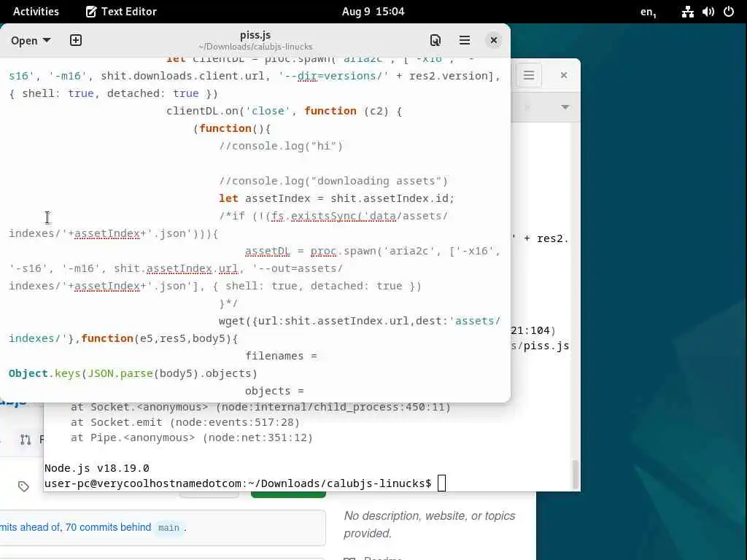Open the terminal window hamburger menu
747x560 pixels.
click(529, 75)
